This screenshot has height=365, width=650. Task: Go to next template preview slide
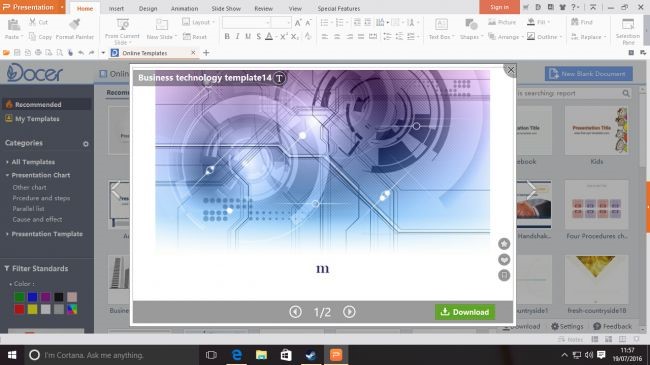click(349, 312)
